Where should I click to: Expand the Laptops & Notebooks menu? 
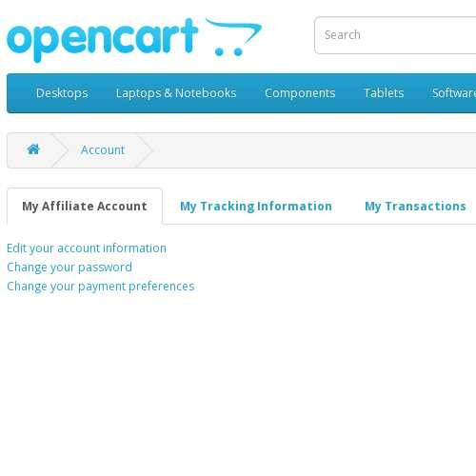[176, 93]
